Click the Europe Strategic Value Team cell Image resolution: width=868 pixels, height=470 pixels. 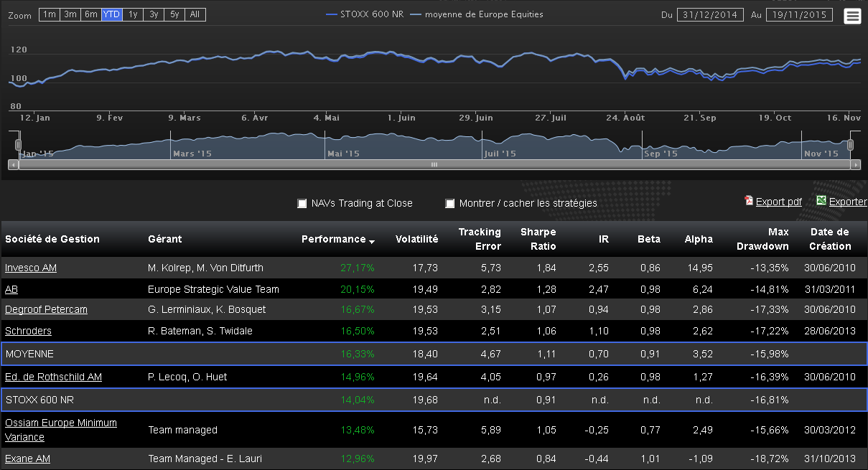click(213, 289)
